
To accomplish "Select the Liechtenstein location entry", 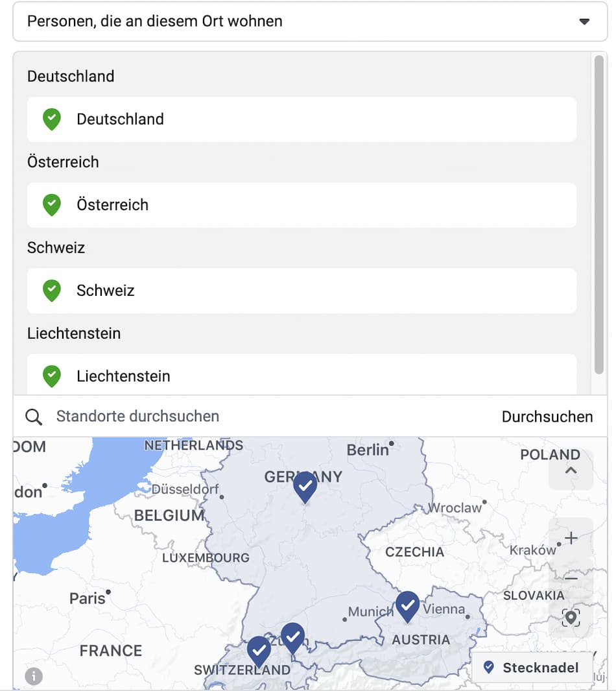I will click(302, 376).
